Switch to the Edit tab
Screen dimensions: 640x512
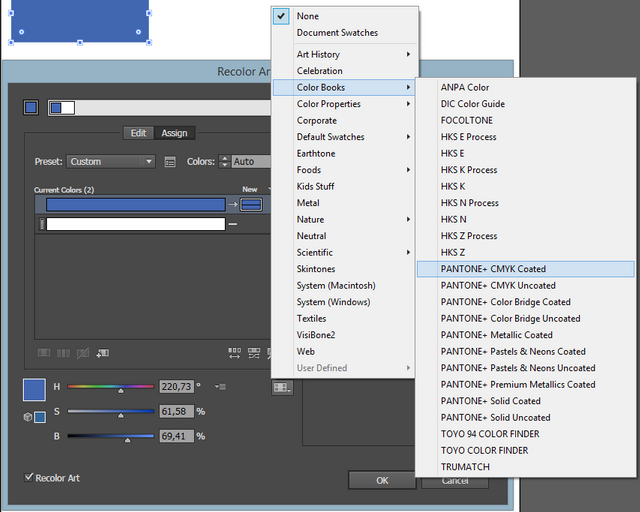click(138, 133)
